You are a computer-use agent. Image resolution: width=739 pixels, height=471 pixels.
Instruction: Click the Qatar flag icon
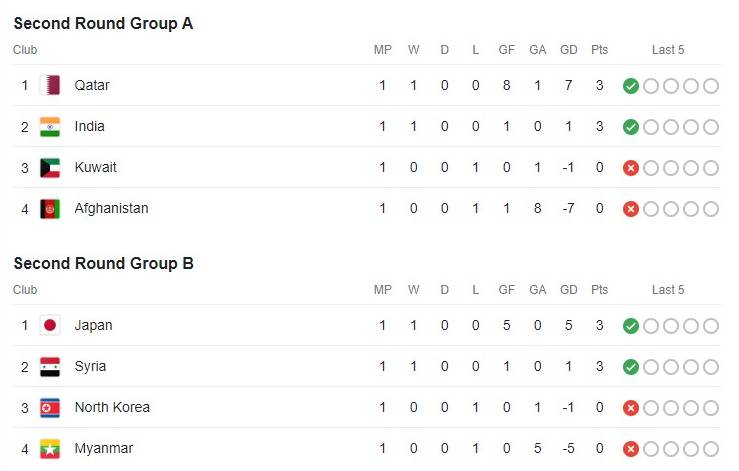coord(50,85)
